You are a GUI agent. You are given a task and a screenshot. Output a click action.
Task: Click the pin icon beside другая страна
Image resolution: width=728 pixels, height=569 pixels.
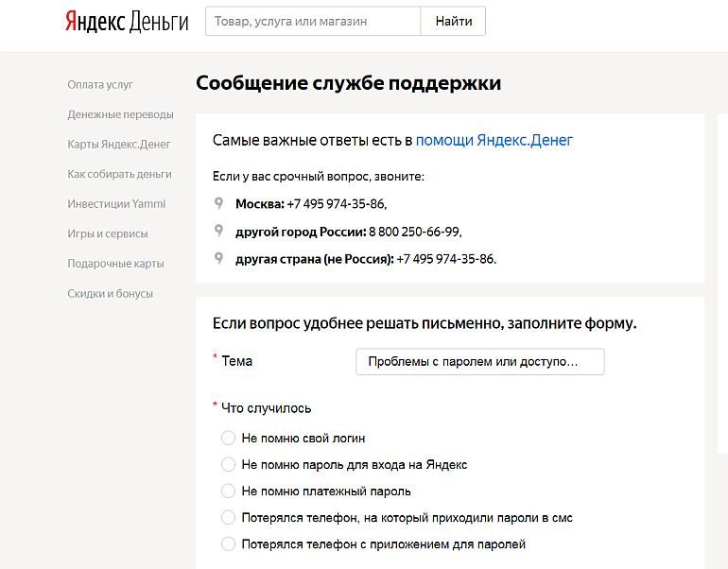pos(218,258)
